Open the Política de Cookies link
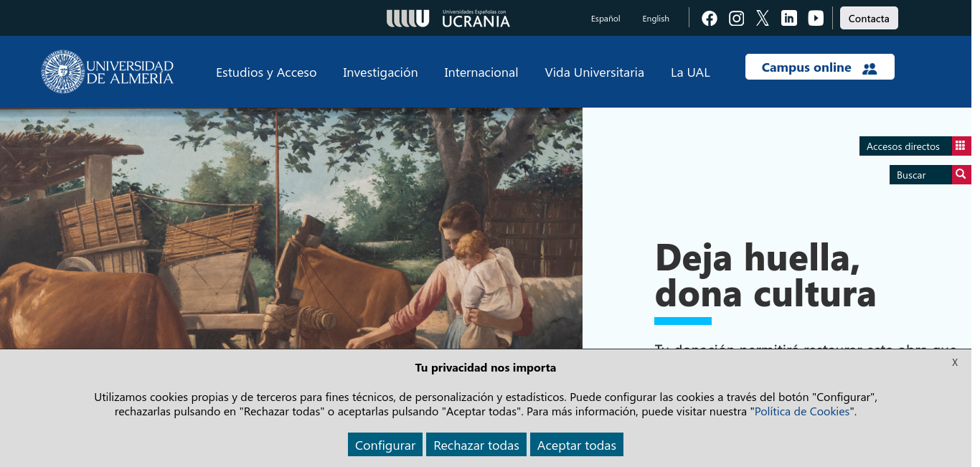 (802, 412)
